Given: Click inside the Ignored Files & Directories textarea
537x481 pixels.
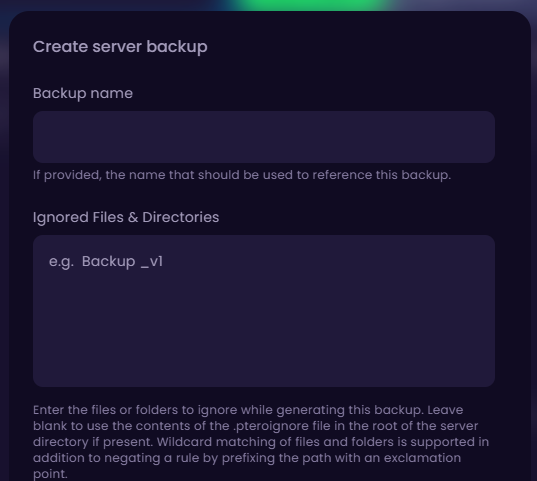Looking at the screenshot, I should click(264, 311).
